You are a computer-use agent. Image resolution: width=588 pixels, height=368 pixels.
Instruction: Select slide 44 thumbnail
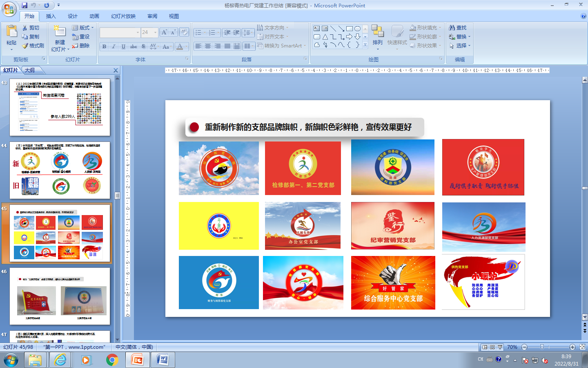coord(60,171)
